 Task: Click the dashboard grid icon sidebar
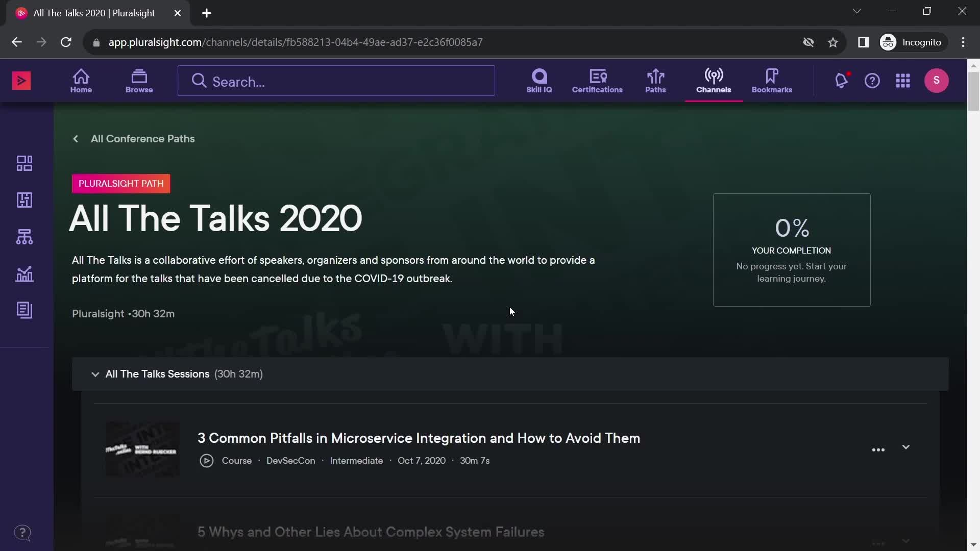pyautogui.click(x=24, y=163)
